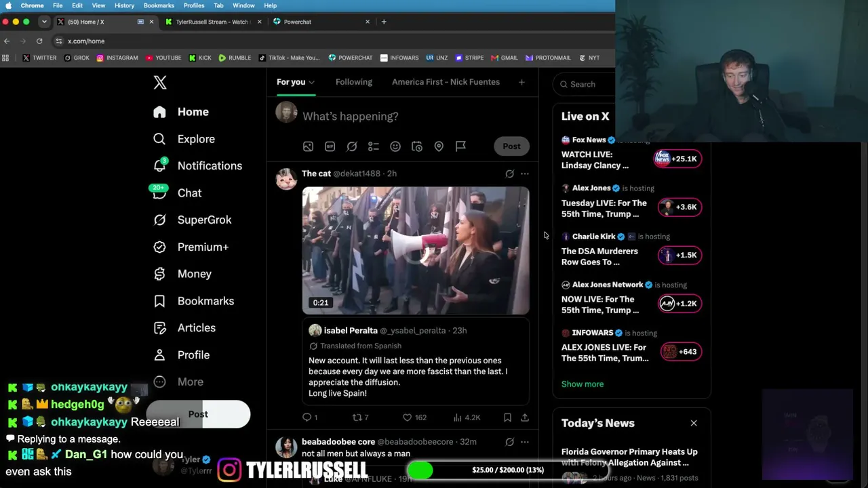Viewport: 868px width, 488px height.
Task: Click the x.com/home address bar
Action: pos(332,41)
